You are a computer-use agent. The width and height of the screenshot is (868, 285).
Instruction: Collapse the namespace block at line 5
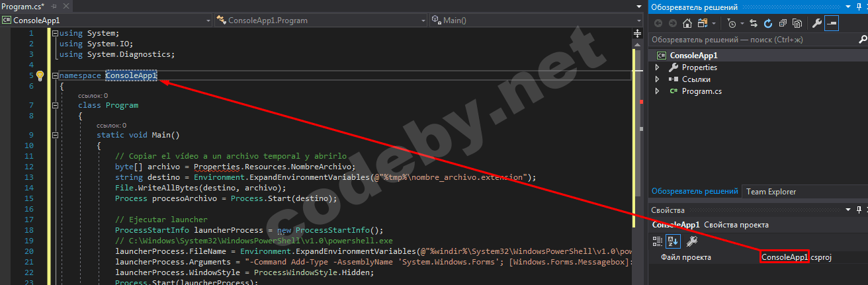[x=54, y=75]
